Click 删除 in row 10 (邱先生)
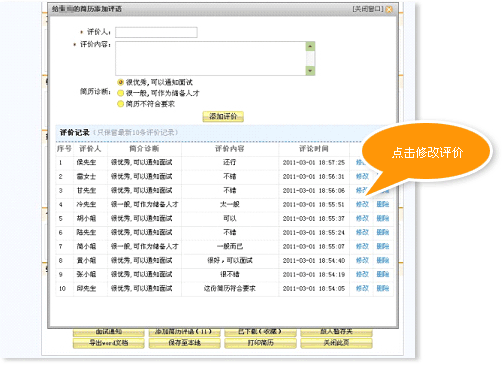 pyautogui.click(x=383, y=288)
